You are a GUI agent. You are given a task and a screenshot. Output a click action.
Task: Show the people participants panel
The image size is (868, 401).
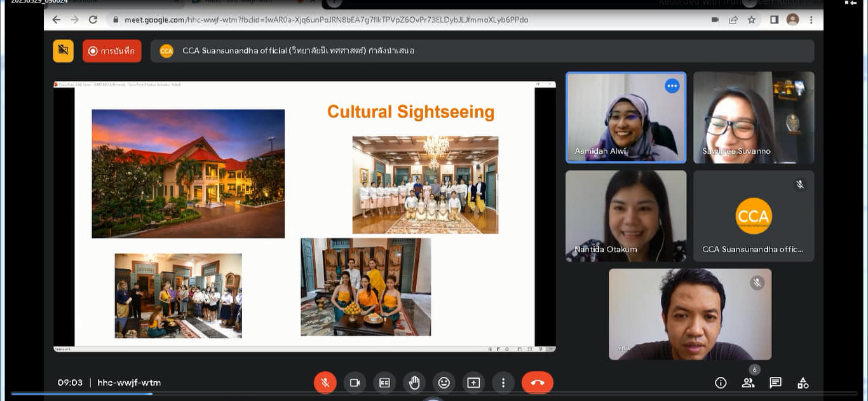pyautogui.click(x=748, y=383)
